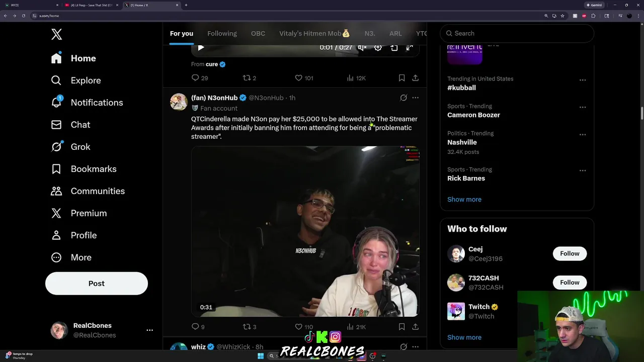Open more options on N3onHub post
Screen dimensions: 644x362
tap(415, 98)
